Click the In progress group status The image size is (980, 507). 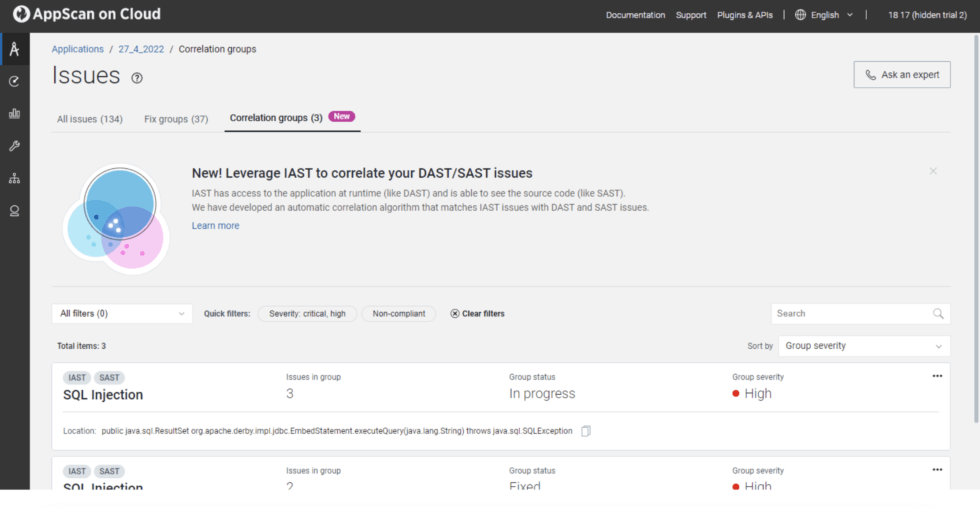tap(542, 394)
